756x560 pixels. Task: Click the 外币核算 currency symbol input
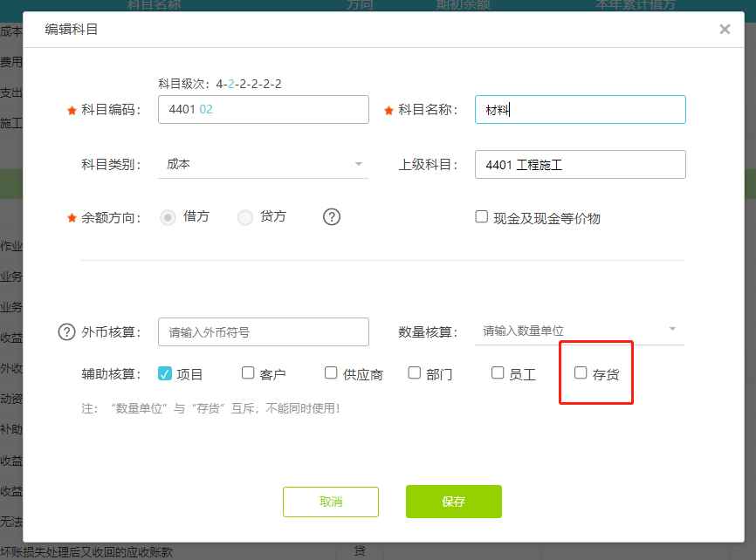point(263,331)
